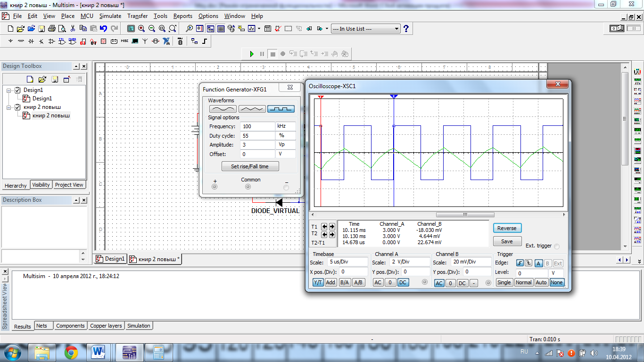Open amplitude unit Vp dropdown
The width and height of the screenshot is (644, 362).
coord(286,145)
